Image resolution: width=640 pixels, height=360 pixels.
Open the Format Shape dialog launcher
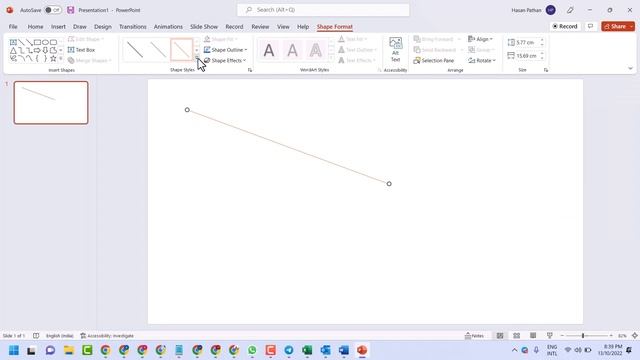click(250, 70)
